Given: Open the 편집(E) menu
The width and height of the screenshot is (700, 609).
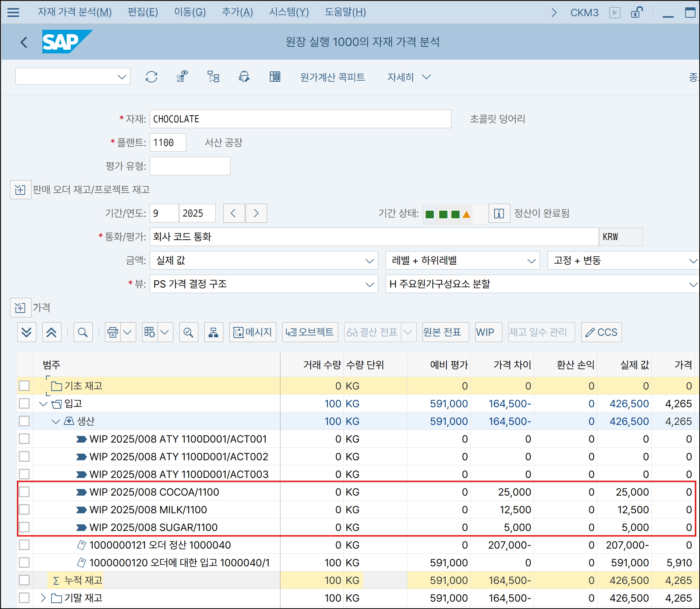Looking at the screenshot, I should [x=143, y=12].
